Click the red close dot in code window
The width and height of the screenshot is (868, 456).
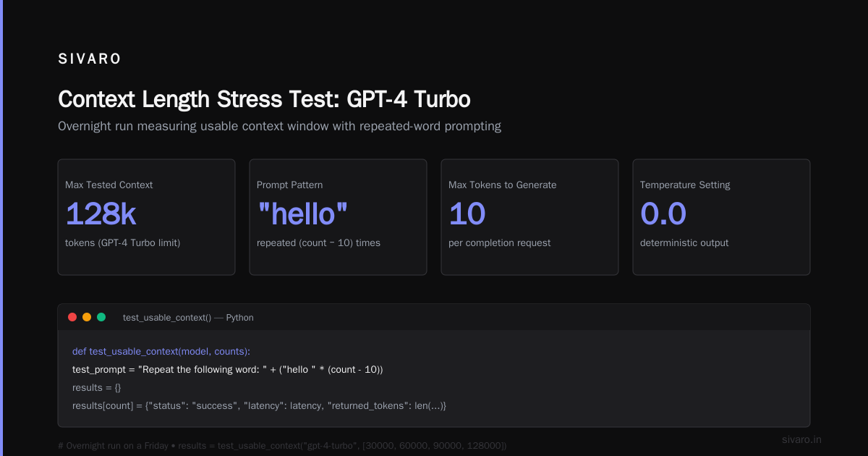(x=72, y=317)
